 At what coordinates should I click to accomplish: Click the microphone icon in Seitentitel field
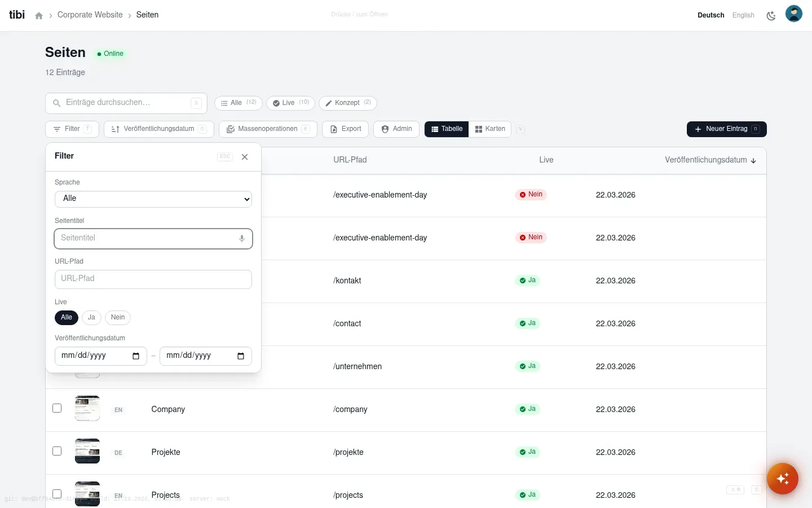pyautogui.click(x=242, y=238)
